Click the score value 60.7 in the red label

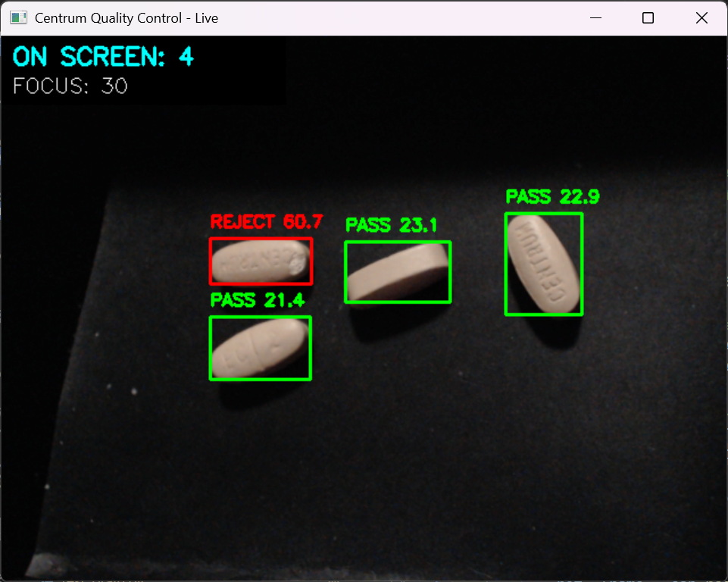pyautogui.click(x=303, y=221)
